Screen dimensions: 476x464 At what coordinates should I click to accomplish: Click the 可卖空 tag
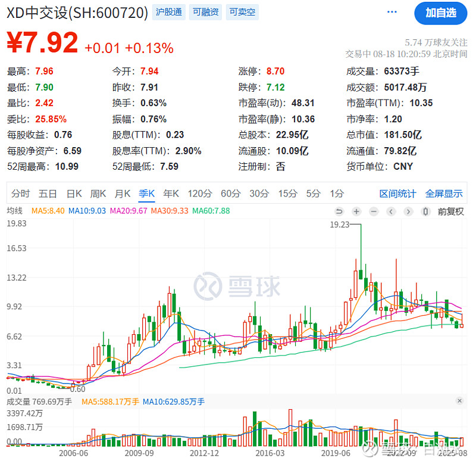tap(242, 12)
